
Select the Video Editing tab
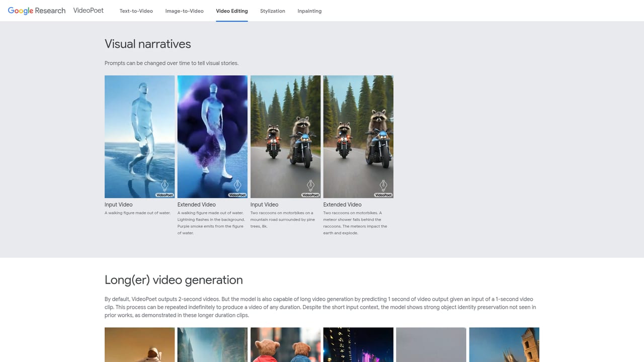point(232,11)
